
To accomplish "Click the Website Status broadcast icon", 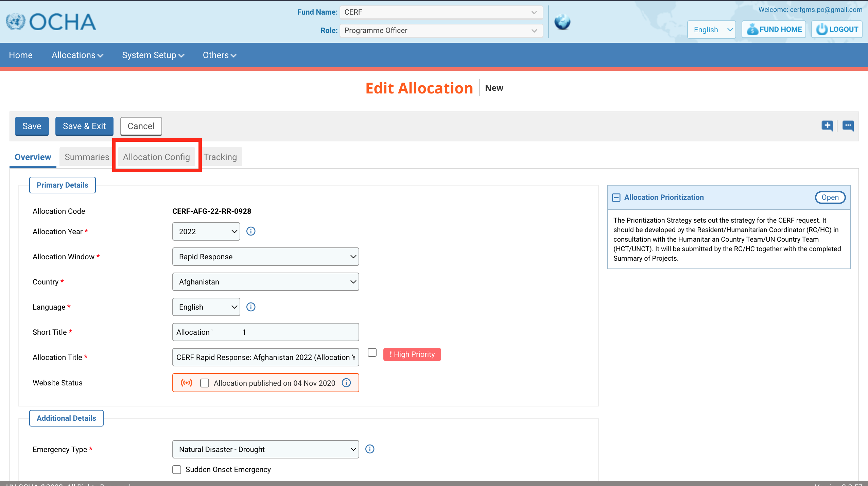I will [187, 383].
